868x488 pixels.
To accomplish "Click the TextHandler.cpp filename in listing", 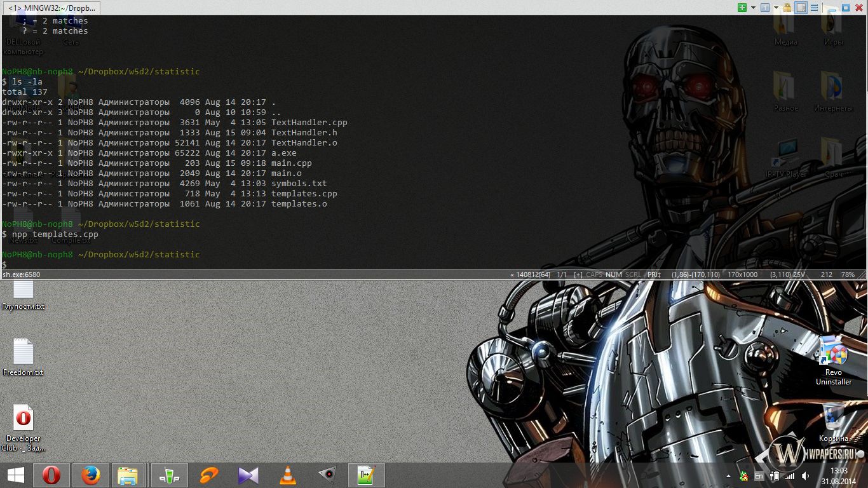I will point(309,123).
